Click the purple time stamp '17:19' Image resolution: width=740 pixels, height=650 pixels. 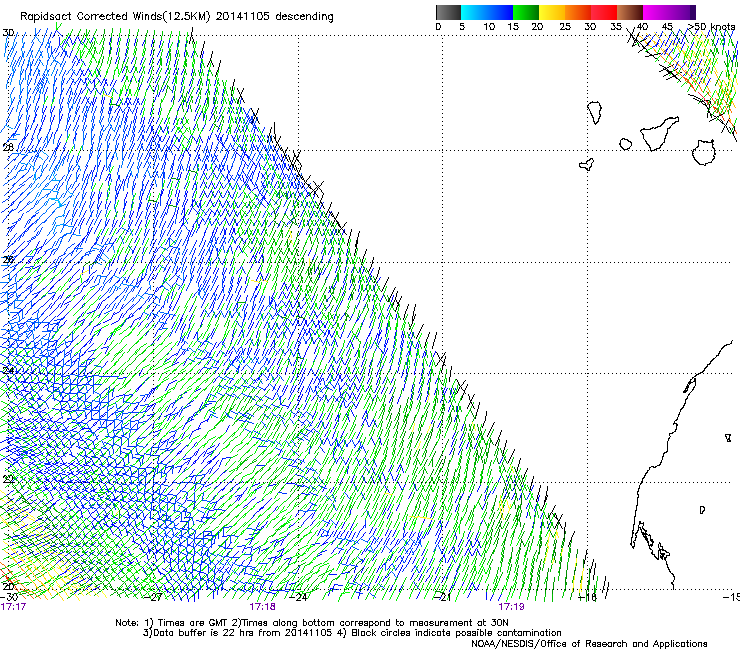pos(512,607)
